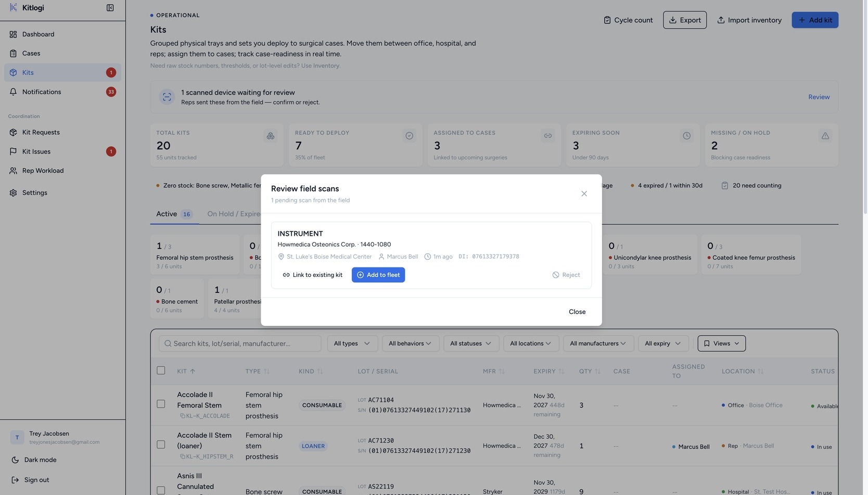Reject the pending instrument scan

[566, 275]
